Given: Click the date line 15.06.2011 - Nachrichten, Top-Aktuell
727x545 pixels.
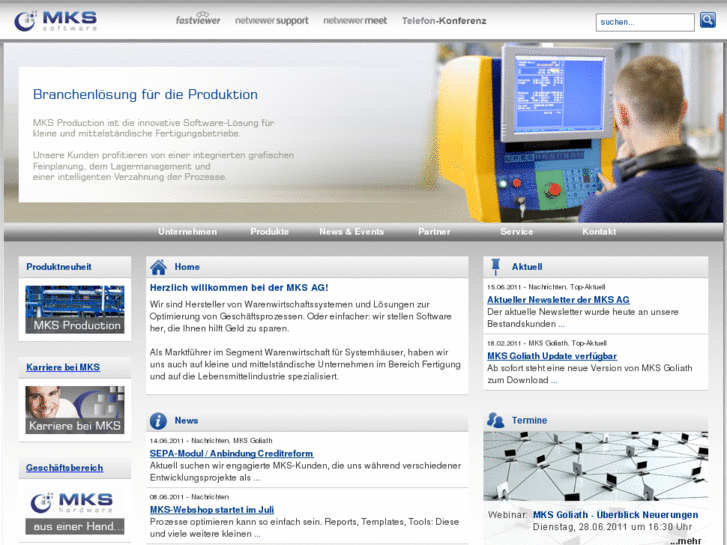Looking at the screenshot, I should [x=546, y=287].
